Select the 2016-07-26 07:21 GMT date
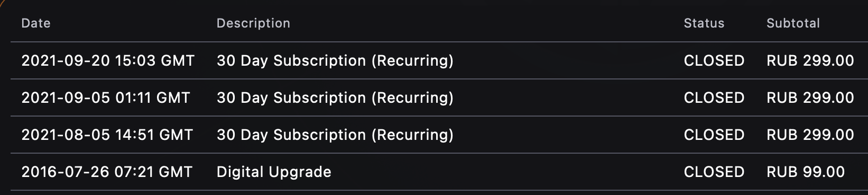Viewport: 868px width, 195px height. (107, 172)
